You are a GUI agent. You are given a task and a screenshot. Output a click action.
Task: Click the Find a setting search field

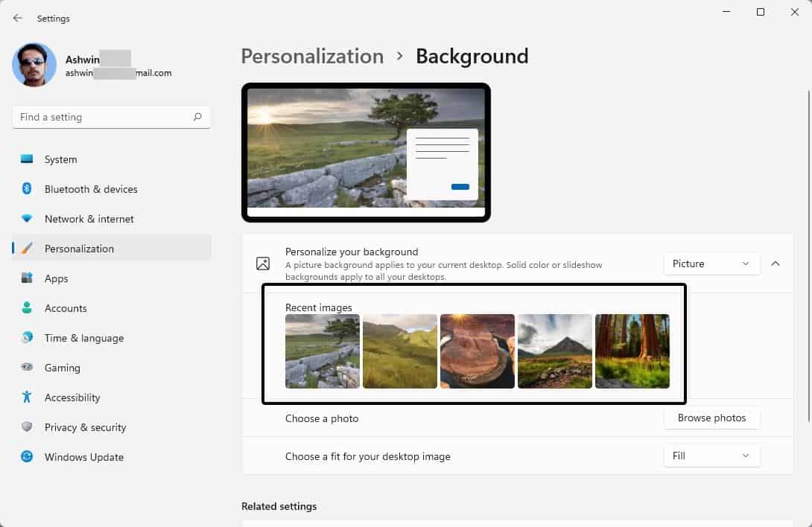click(x=110, y=117)
